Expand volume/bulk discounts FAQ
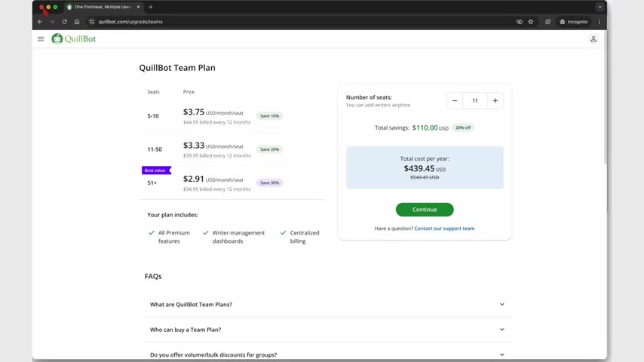This screenshot has width=644, height=362. [328, 354]
